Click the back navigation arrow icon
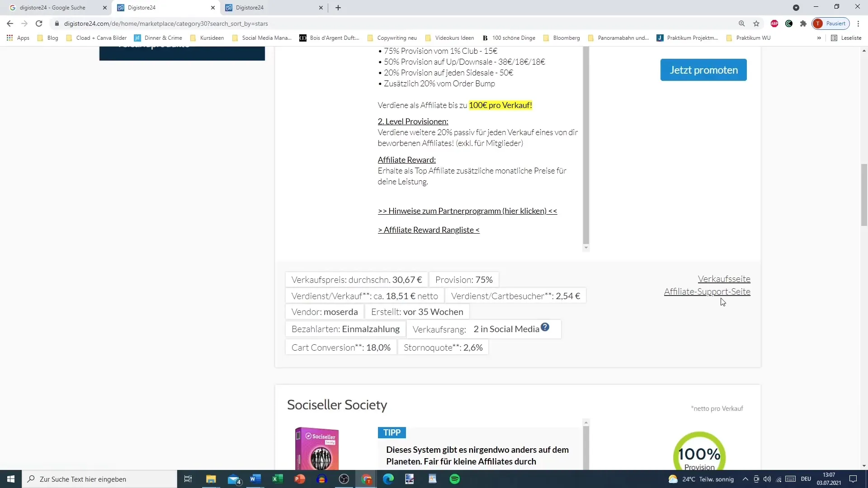868x488 pixels. 10,23
